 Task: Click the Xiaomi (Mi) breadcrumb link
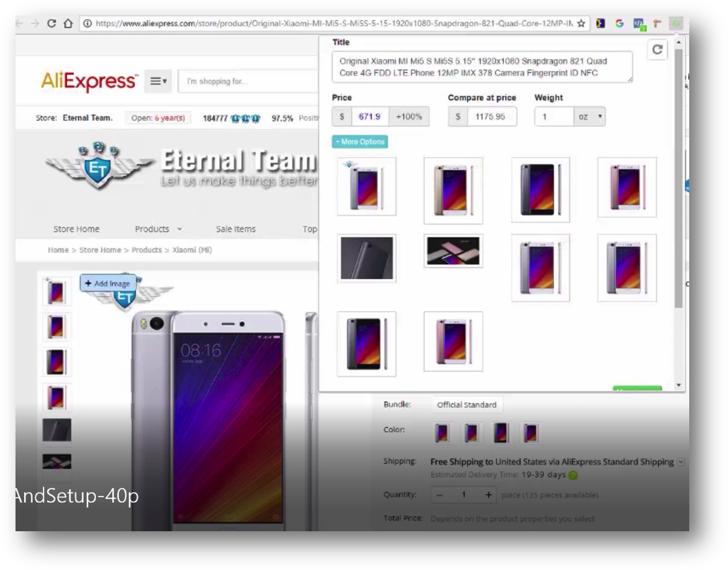pyautogui.click(x=192, y=249)
